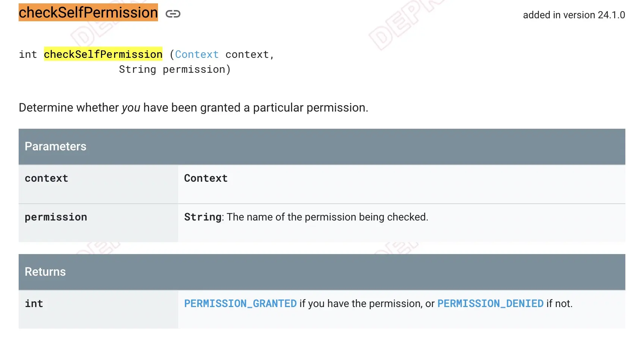Click the anchor link icon beside the heading
The width and height of the screenshot is (644, 341).
173,14
